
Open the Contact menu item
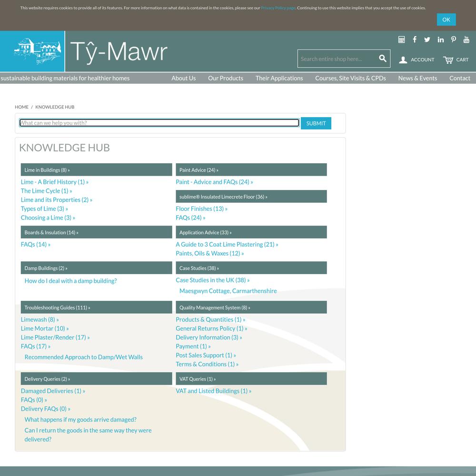(460, 78)
